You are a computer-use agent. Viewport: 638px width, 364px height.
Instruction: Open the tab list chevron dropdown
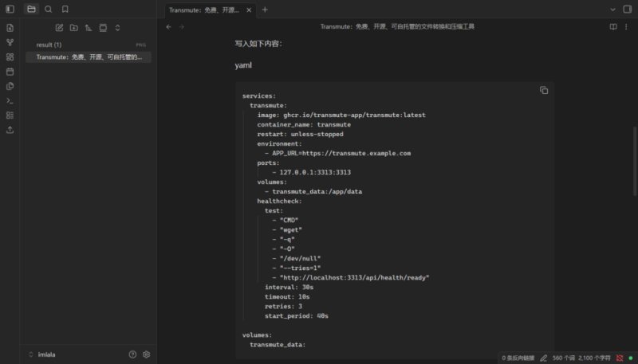pyautogui.click(x=612, y=10)
